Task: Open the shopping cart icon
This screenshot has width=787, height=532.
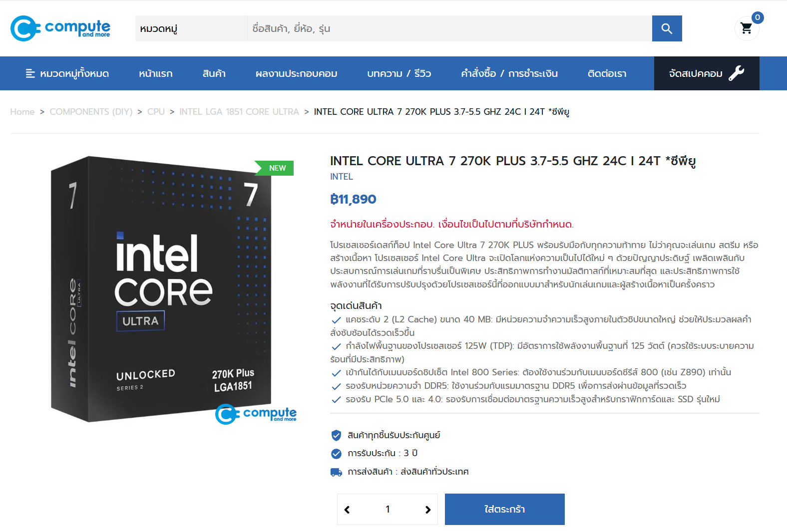Action: click(x=747, y=28)
